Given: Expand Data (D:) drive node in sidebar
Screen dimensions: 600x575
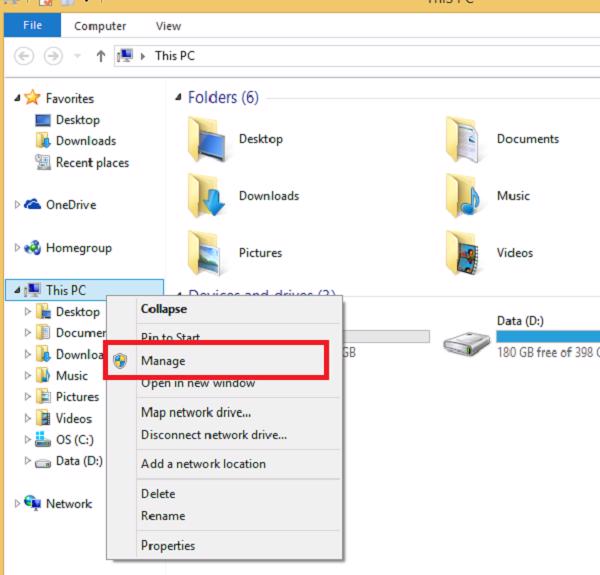Looking at the screenshot, I should [28, 461].
